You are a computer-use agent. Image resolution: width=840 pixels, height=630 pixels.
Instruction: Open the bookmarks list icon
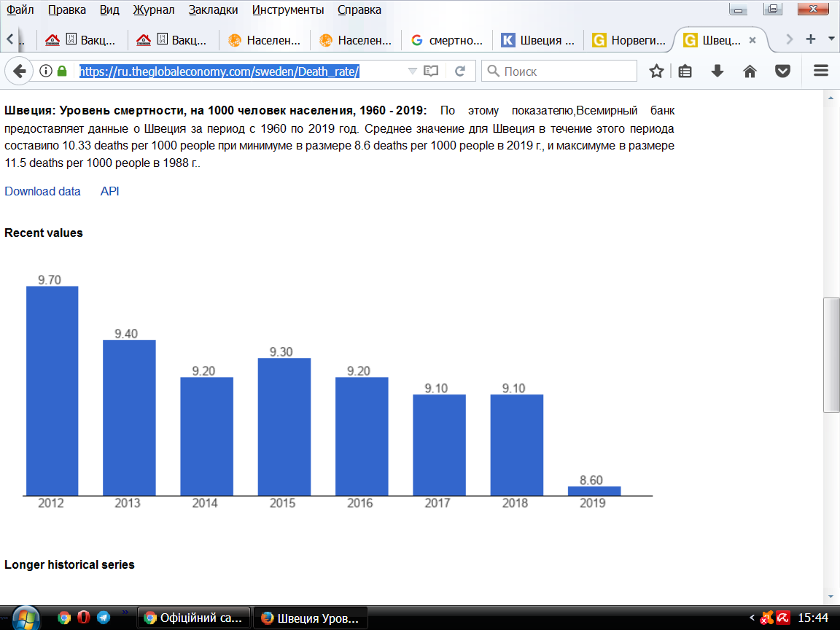685,71
